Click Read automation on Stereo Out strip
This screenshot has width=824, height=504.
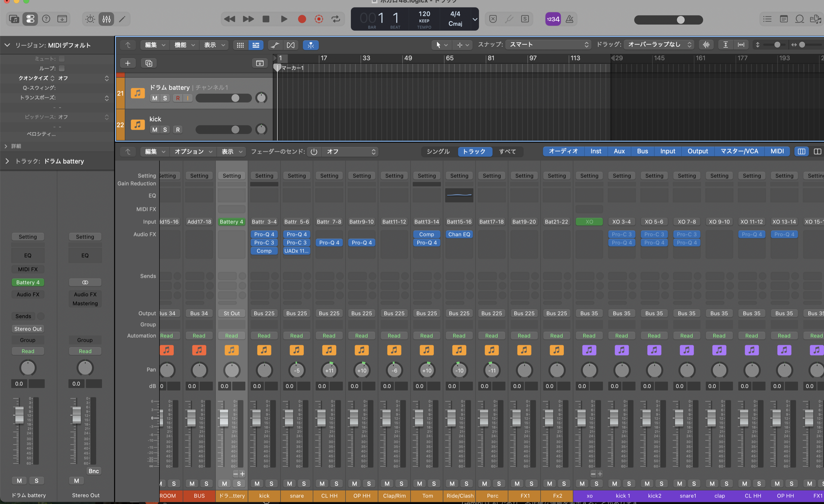pos(85,351)
